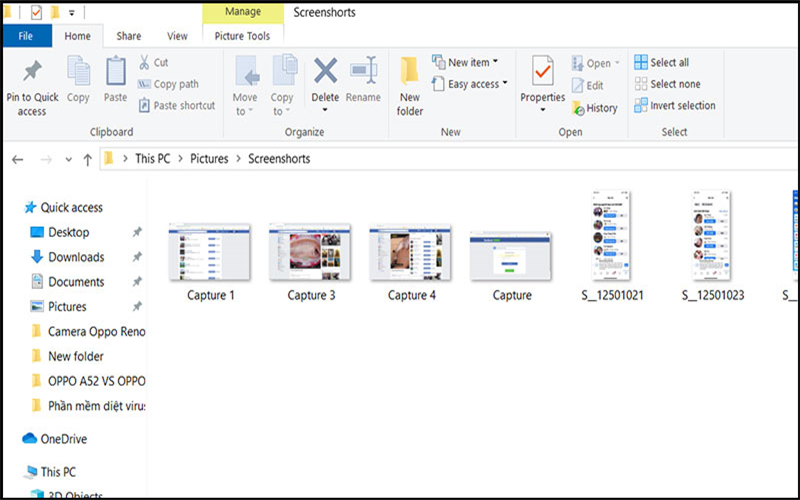Viewport: 800px width, 500px height.
Task: Unpin Downloads using its pin icon
Action: point(137,257)
